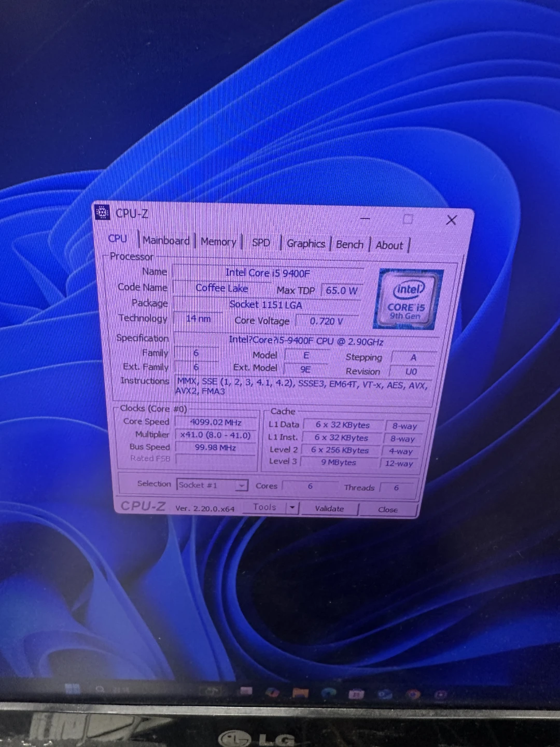Click the instructions list starting with MMX, SSE
Image resolution: width=560 pixels, height=747 pixels.
(303, 386)
